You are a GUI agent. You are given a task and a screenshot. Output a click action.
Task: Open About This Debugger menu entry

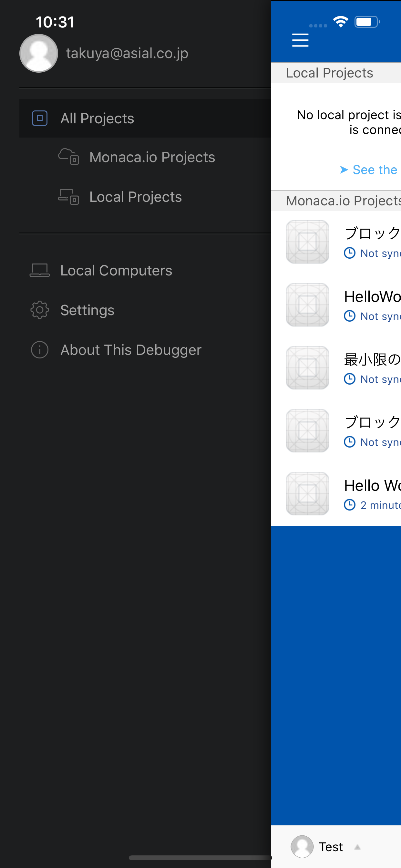(x=145, y=350)
